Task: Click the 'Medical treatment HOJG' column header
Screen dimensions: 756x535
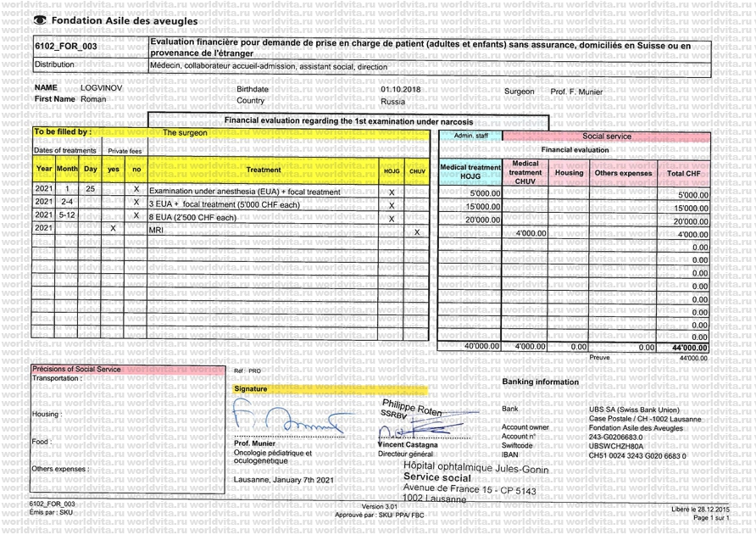Action: click(x=470, y=172)
